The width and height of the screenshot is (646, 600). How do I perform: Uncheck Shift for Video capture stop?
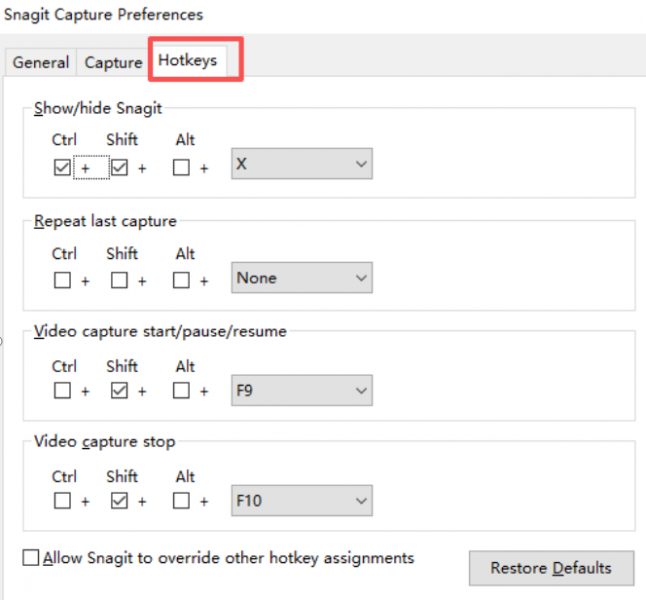(119, 501)
